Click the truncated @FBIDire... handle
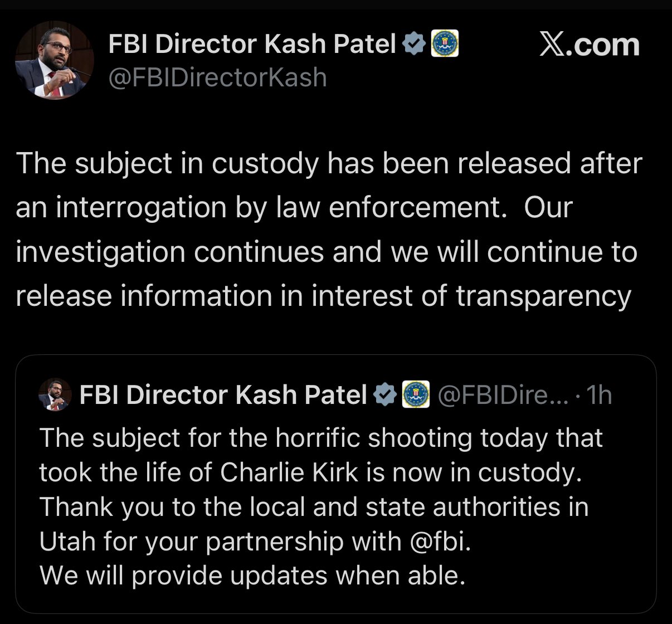Image resolution: width=672 pixels, height=624 pixels. pos(503,395)
